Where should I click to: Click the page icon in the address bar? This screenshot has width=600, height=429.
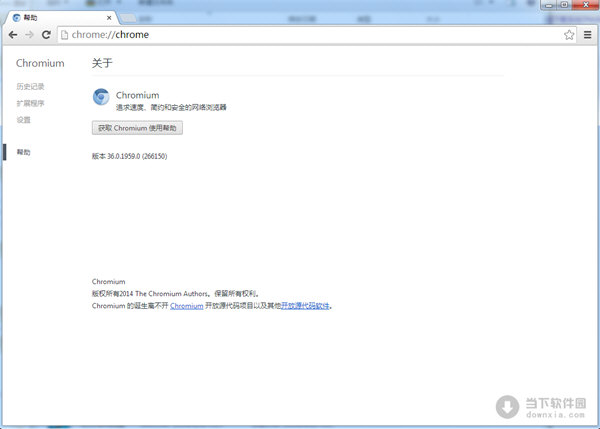pyautogui.click(x=65, y=35)
